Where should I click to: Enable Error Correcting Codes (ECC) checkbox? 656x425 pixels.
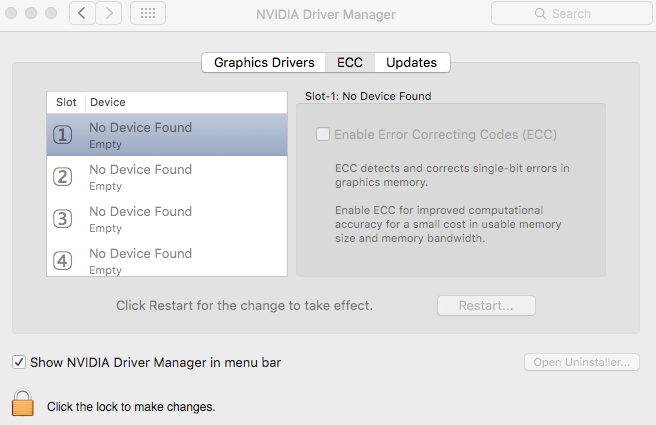coord(323,134)
